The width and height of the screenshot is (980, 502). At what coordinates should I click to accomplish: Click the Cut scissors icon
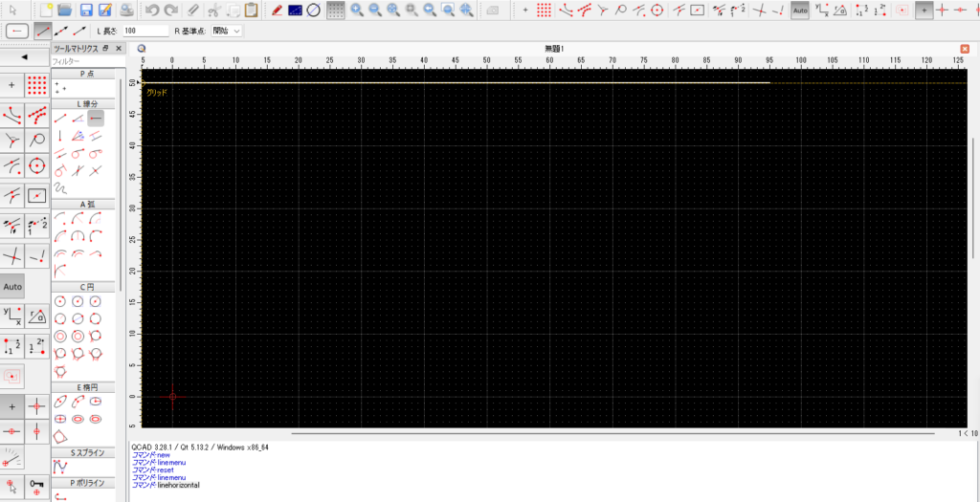click(x=214, y=10)
